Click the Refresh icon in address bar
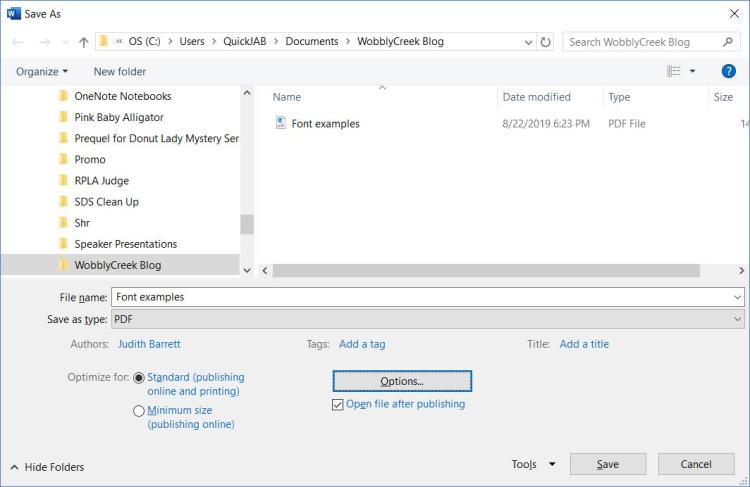The image size is (750, 487). 546,42
